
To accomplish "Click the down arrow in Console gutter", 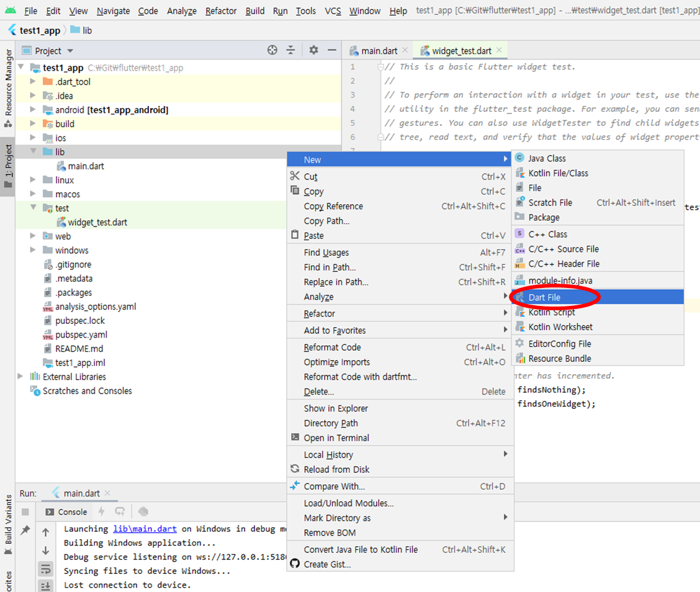I will pyautogui.click(x=45, y=550).
